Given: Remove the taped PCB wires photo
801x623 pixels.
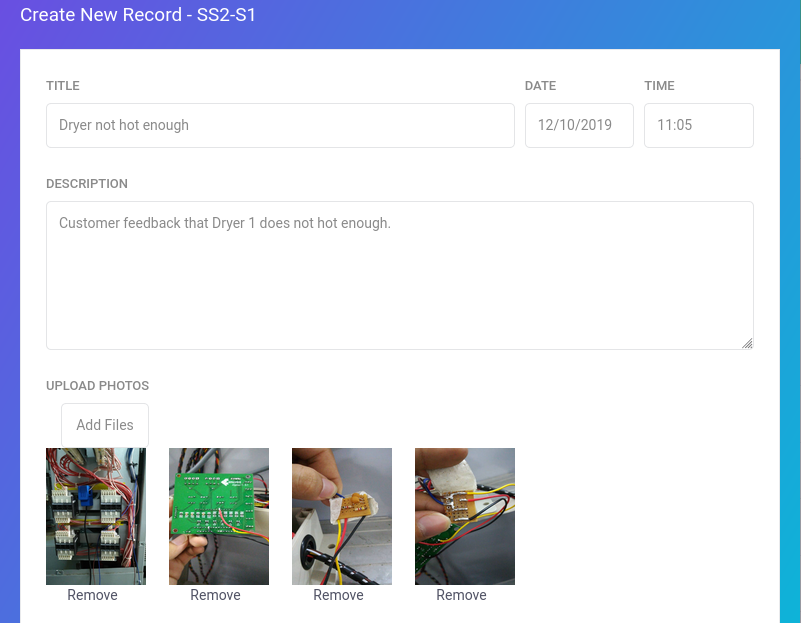Looking at the screenshot, I should [x=461, y=595].
